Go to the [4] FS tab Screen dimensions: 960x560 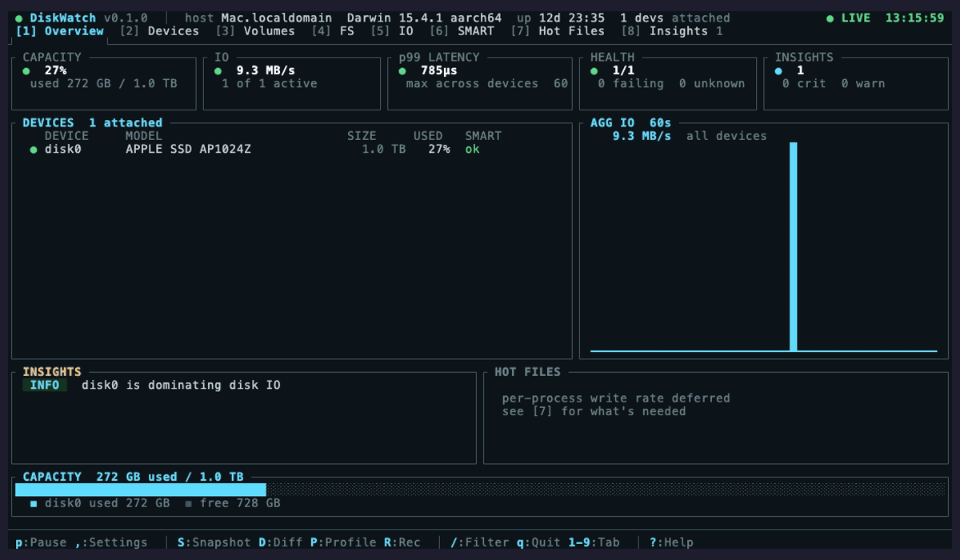[333, 31]
